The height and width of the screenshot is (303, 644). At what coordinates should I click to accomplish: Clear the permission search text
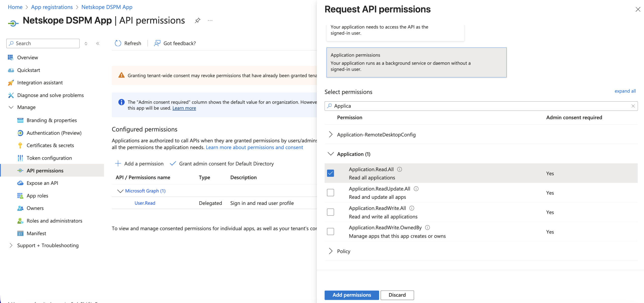(x=633, y=106)
